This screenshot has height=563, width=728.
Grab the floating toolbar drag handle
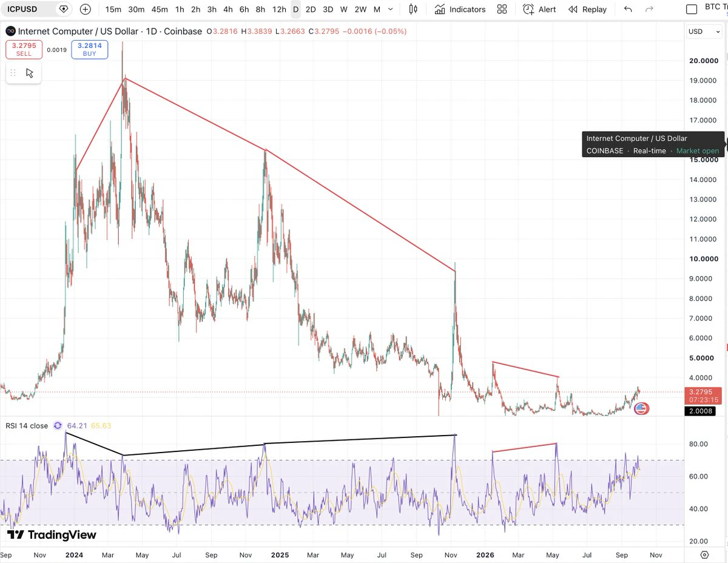[x=13, y=73]
